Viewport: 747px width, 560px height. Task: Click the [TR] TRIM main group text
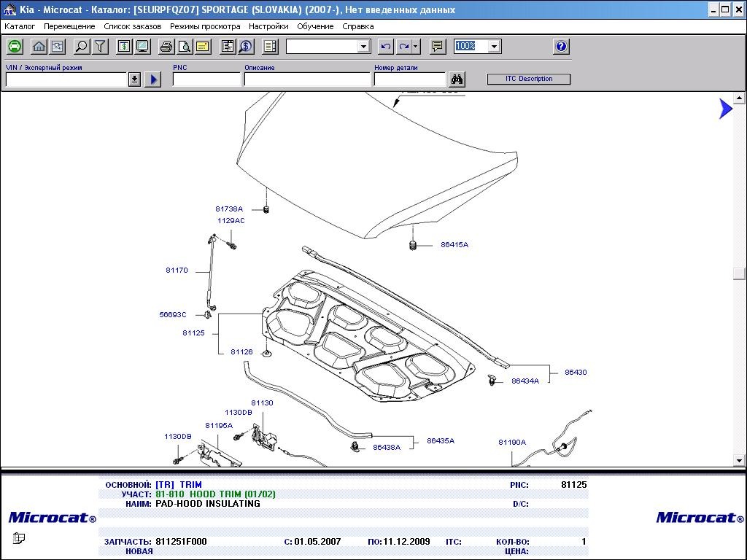pyautogui.click(x=179, y=485)
